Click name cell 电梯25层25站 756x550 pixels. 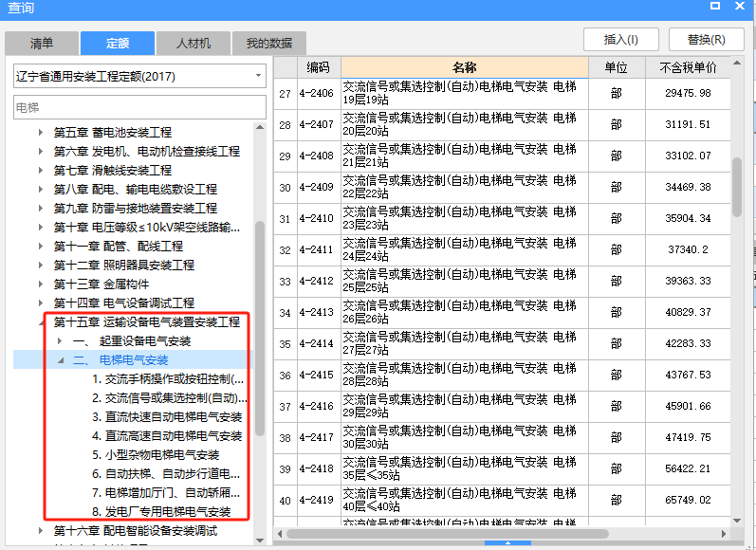point(464,281)
